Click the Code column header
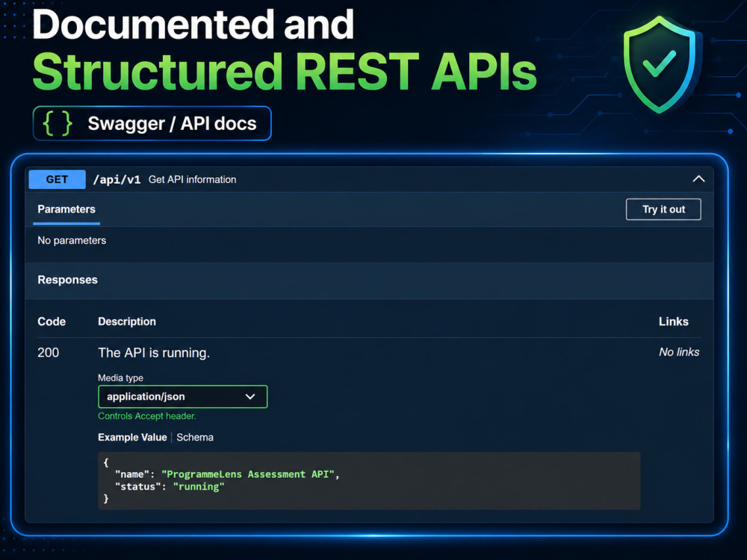The image size is (747, 560). coord(52,321)
